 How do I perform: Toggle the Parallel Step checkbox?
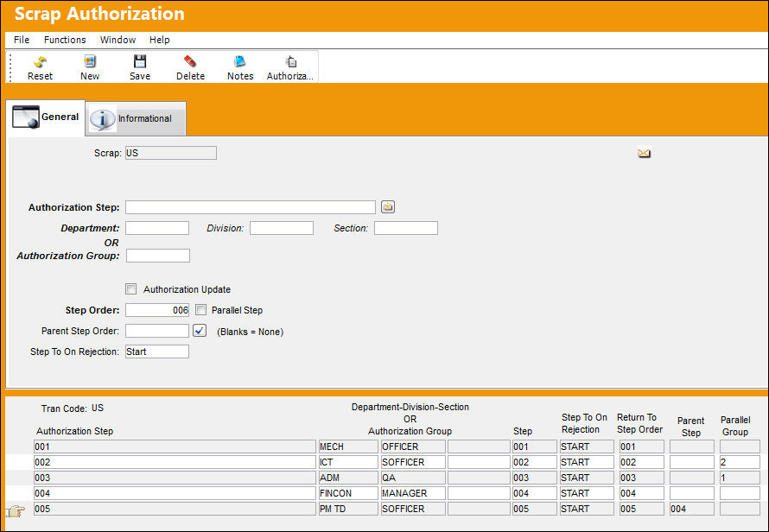point(200,310)
